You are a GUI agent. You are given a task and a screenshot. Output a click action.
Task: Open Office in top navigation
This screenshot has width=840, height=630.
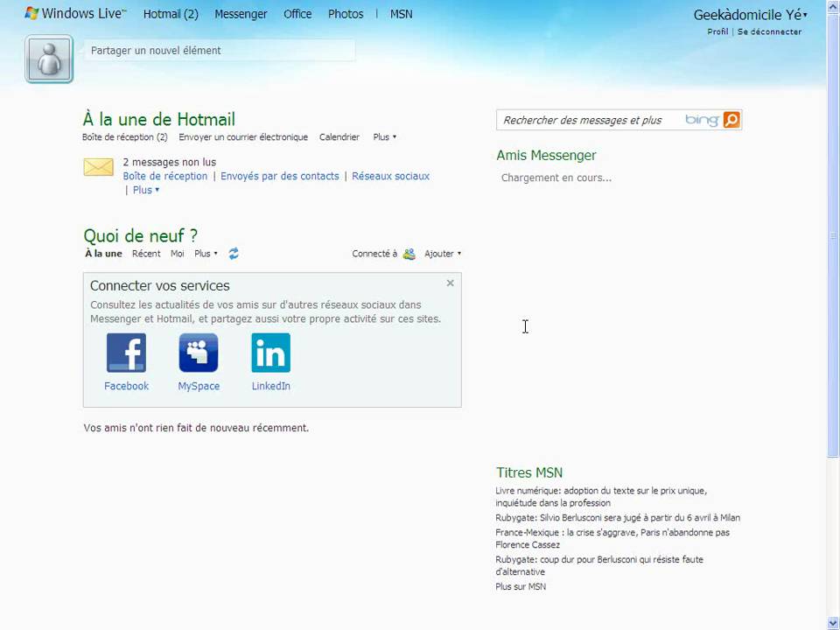[x=297, y=15]
